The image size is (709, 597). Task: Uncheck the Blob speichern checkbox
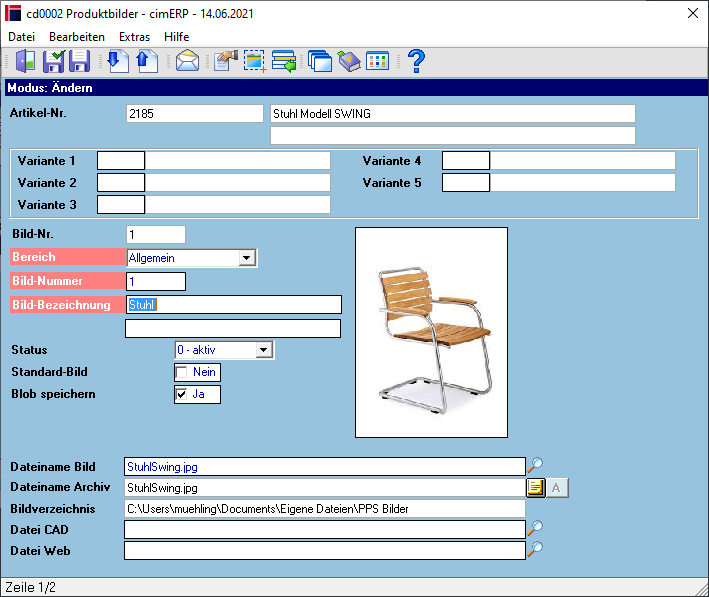[182, 394]
